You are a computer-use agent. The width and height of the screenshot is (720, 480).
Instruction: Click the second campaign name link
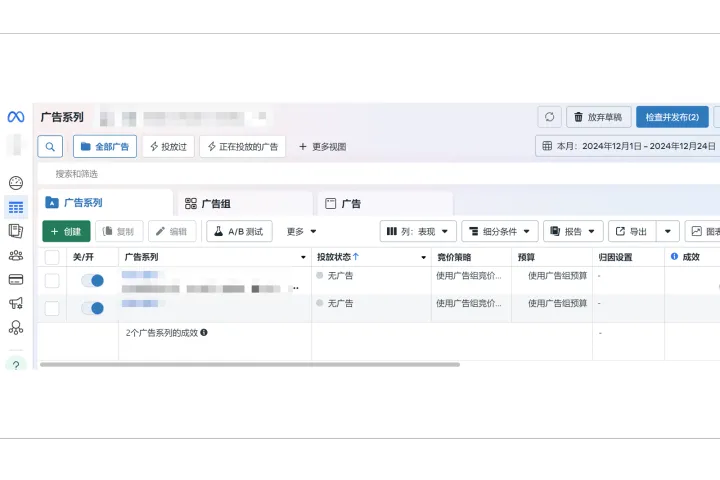click(142, 303)
